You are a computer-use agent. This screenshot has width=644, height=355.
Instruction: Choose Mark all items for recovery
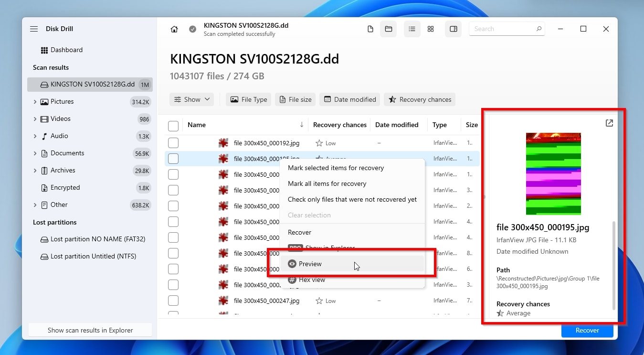(352, 184)
